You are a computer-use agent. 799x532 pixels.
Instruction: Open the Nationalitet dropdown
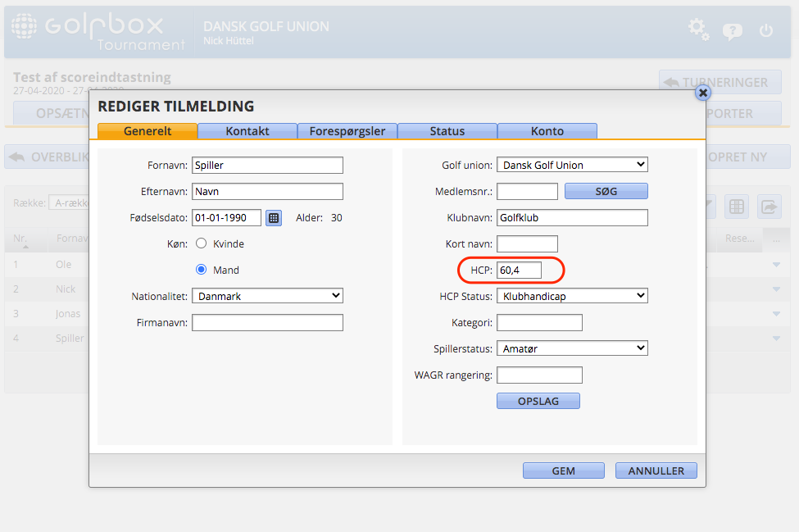tap(267, 296)
